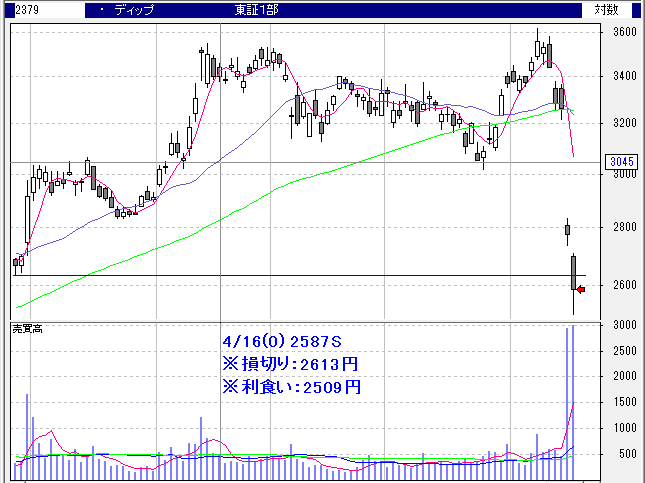Click the 損切り: 2613円 stop-loss text
This screenshot has height=483, width=645.
coord(291,364)
